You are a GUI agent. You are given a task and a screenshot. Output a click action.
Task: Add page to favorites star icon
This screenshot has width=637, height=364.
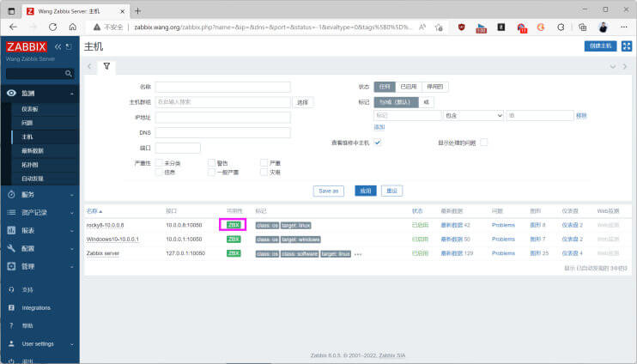click(439, 27)
